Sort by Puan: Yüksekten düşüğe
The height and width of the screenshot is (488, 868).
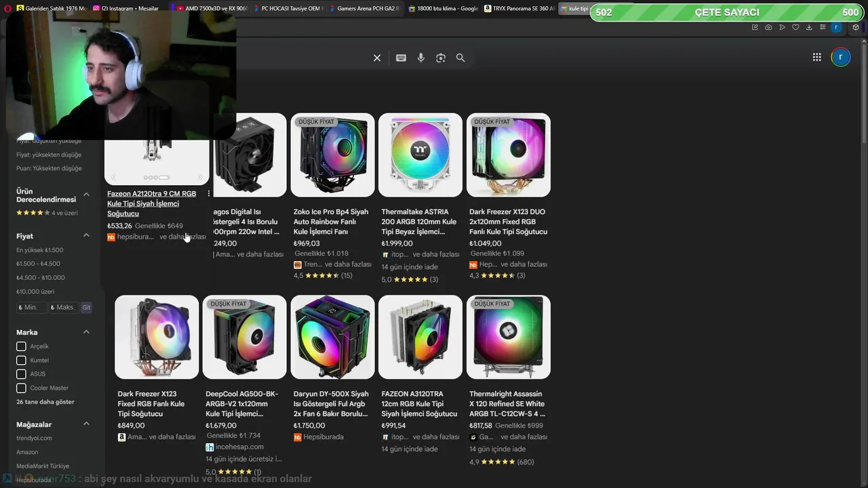pyautogui.click(x=49, y=168)
